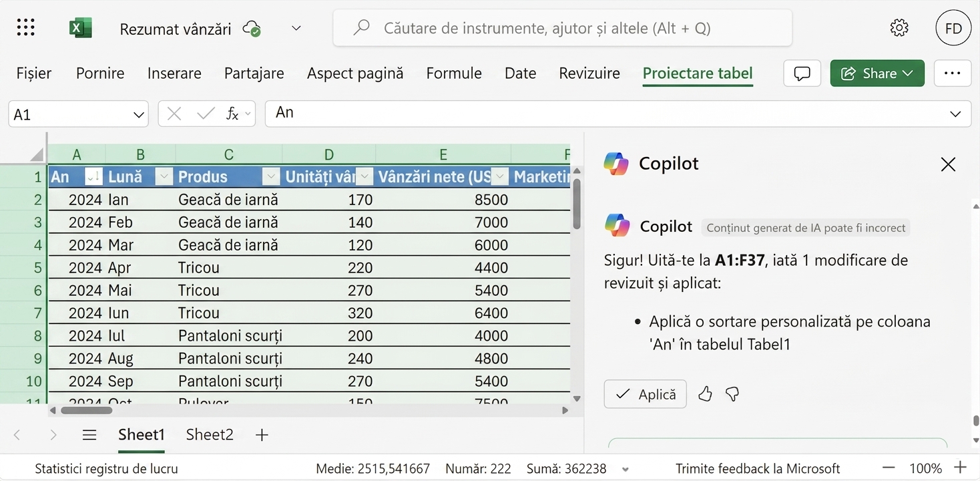Viewport: 980px width, 481px height.
Task: Click into the formula bar showing An
Action: click(x=618, y=114)
